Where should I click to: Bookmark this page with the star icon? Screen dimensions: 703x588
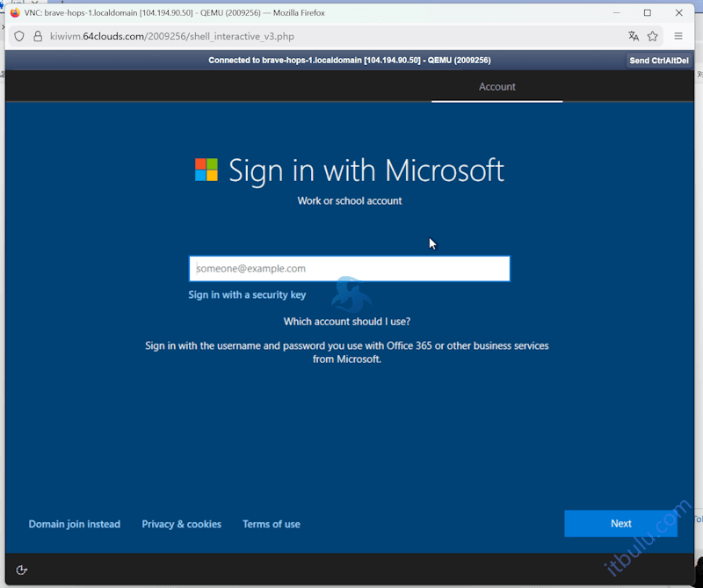point(653,36)
